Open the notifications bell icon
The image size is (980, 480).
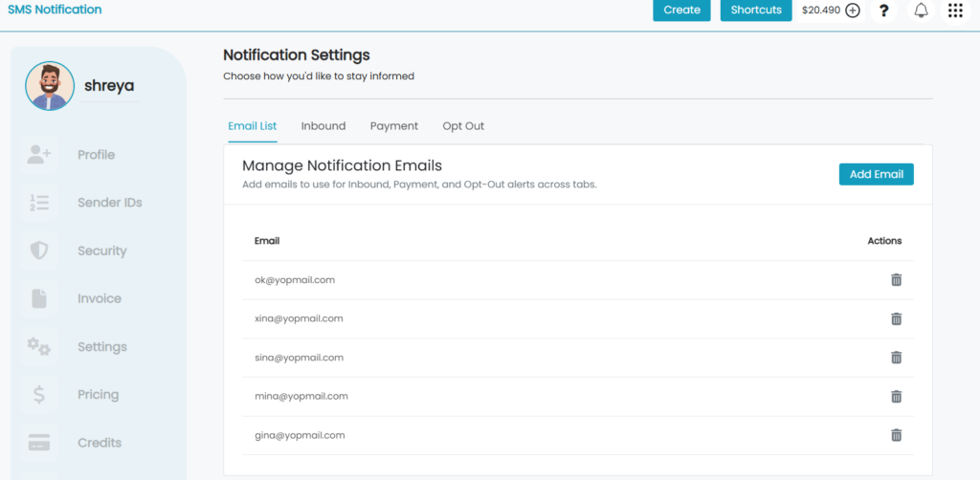click(x=921, y=10)
